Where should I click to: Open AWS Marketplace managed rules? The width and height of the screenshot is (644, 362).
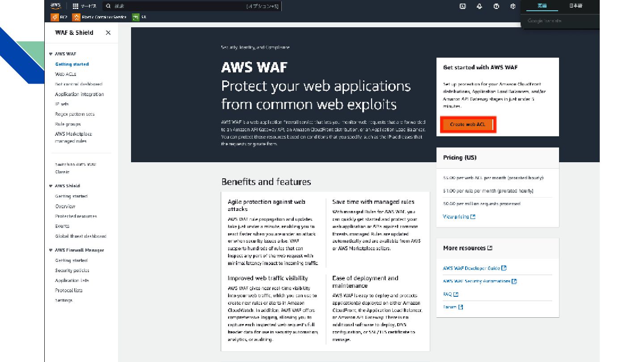tap(73, 138)
